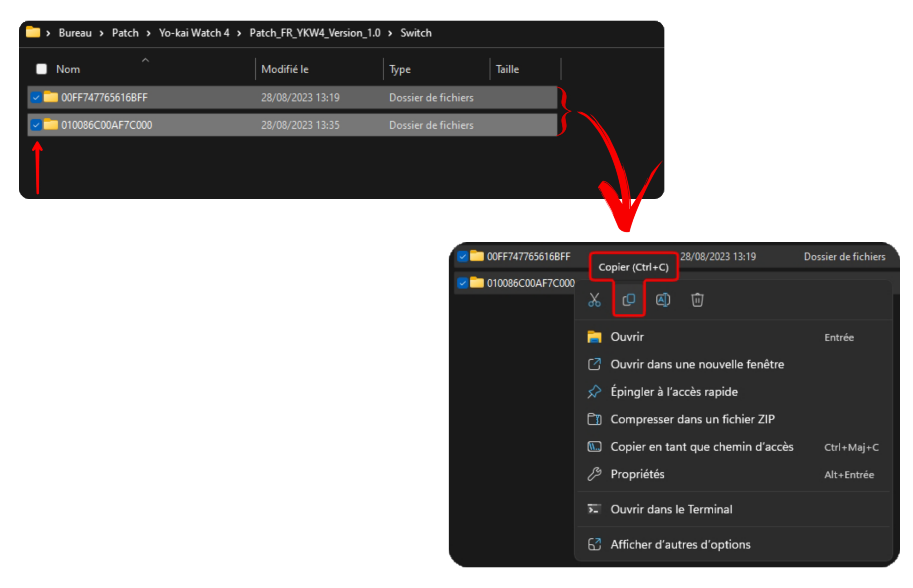Click folder icon of 00FF747765616BFF in top window
Screen dimensions: 913x588
point(50,97)
